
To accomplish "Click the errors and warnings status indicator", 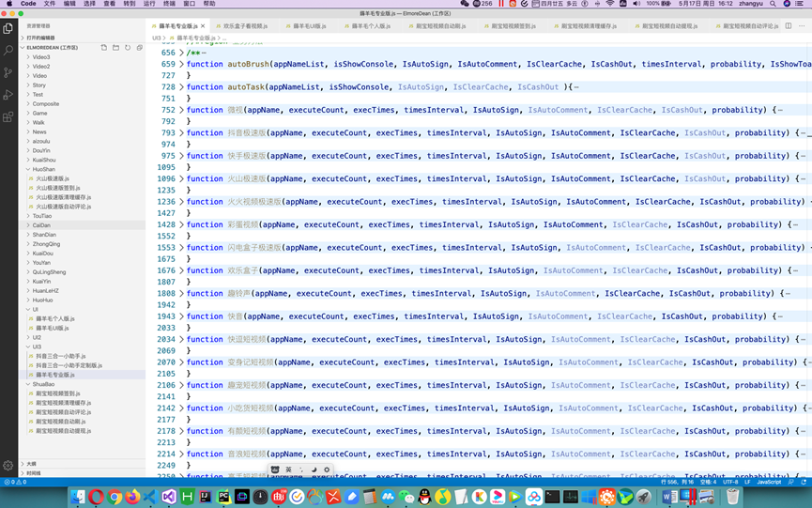I will [x=15, y=482].
